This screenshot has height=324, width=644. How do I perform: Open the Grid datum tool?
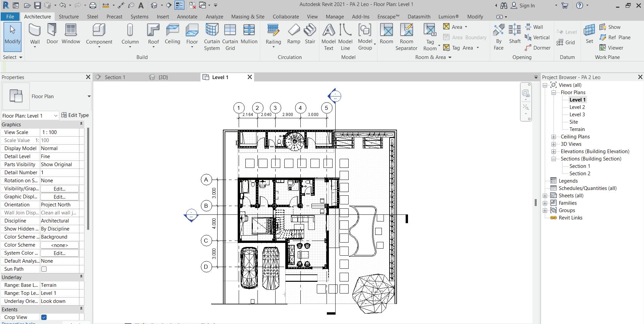coord(566,42)
